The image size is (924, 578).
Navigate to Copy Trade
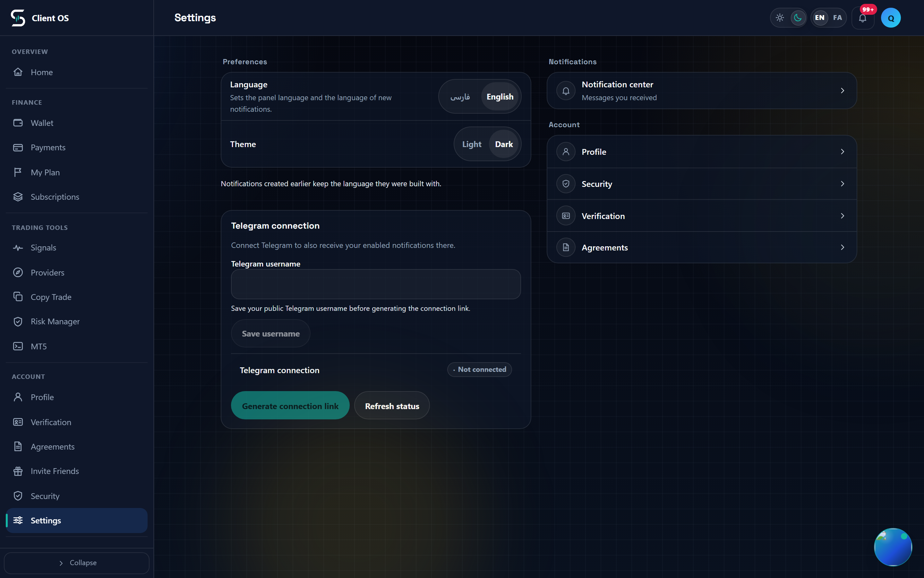76,297
